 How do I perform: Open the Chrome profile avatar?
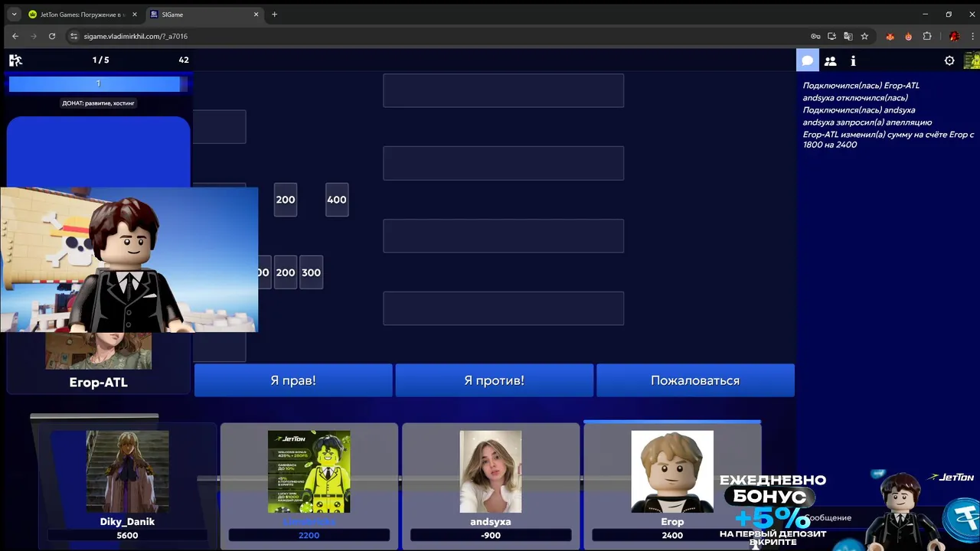954,36
